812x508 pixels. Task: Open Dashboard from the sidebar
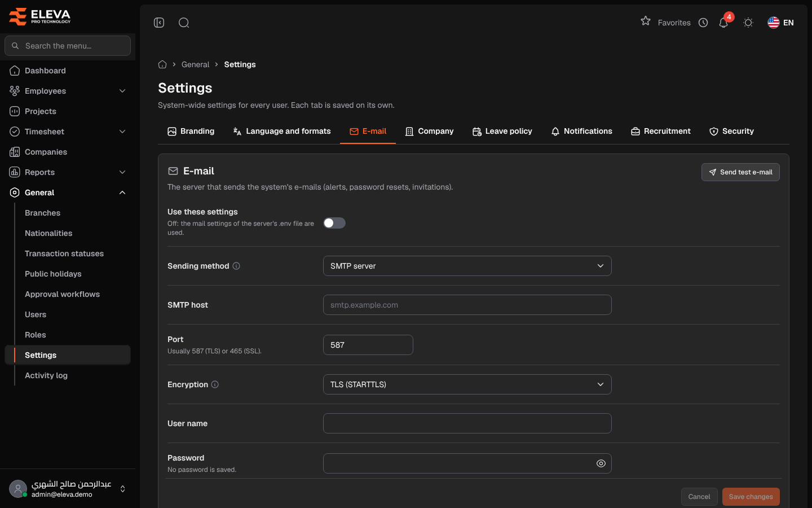click(x=68, y=71)
